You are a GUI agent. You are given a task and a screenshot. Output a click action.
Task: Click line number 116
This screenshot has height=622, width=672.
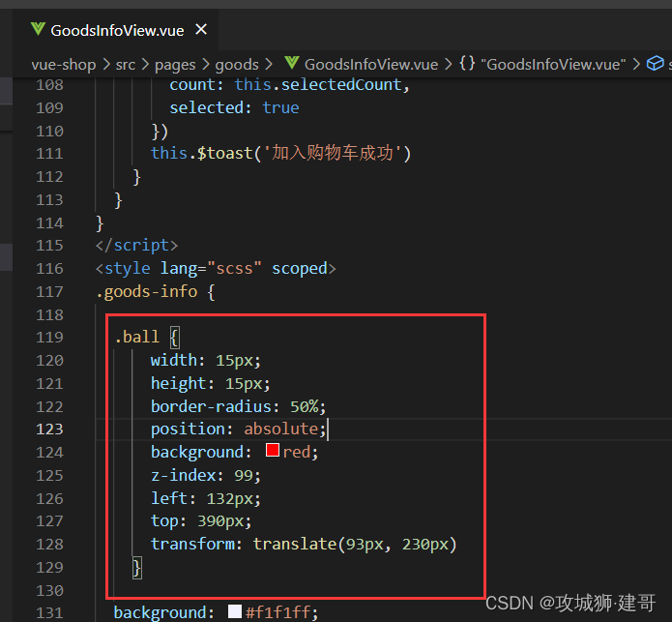49,269
